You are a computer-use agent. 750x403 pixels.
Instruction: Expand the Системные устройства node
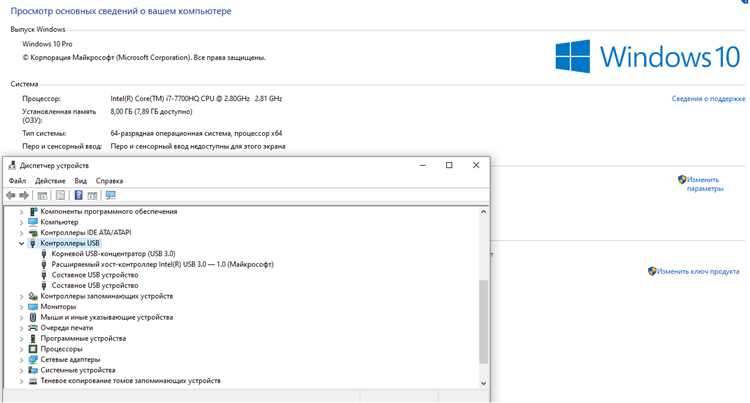tap(21, 370)
